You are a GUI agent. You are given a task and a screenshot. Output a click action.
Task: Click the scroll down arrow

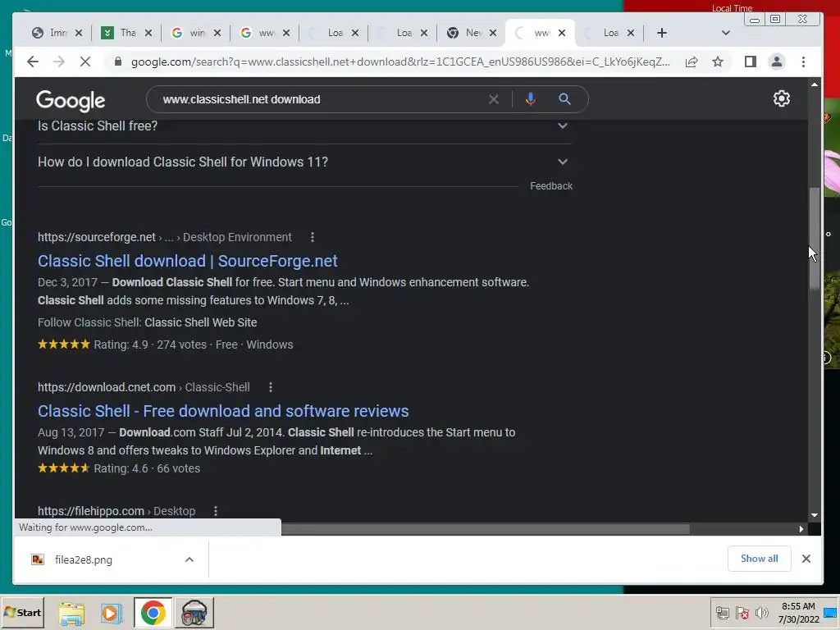(x=815, y=515)
